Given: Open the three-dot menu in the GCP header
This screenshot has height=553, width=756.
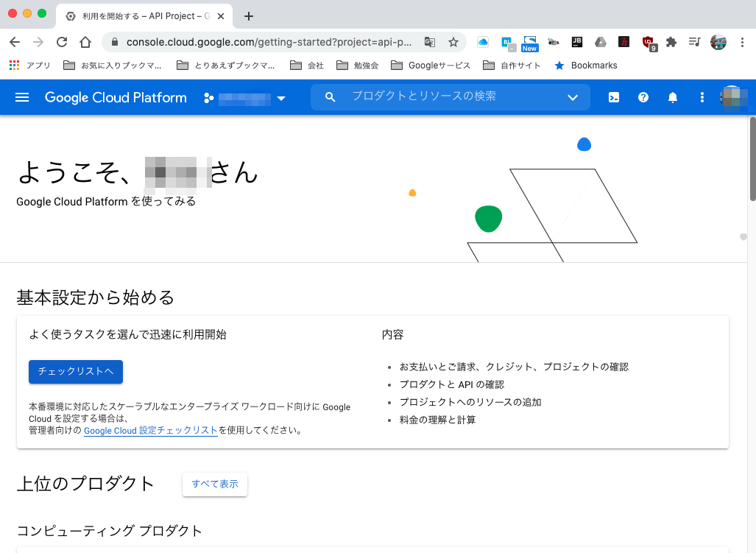Looking at the screenshot, I should tap(702, 97).
